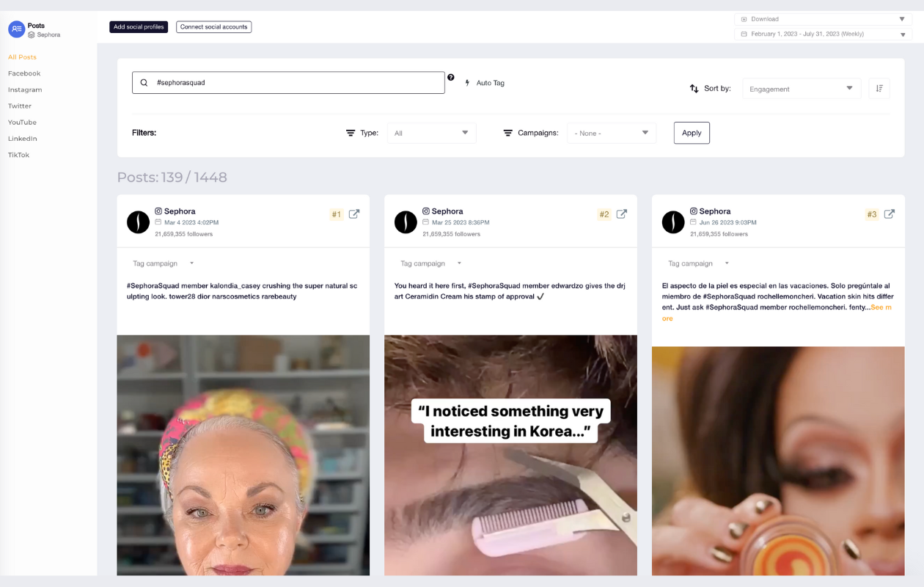The height and width of the screenshot is (587, 924).
Task: Expand Tag campaign dropdown on post #2
Action: coord(431,263)
